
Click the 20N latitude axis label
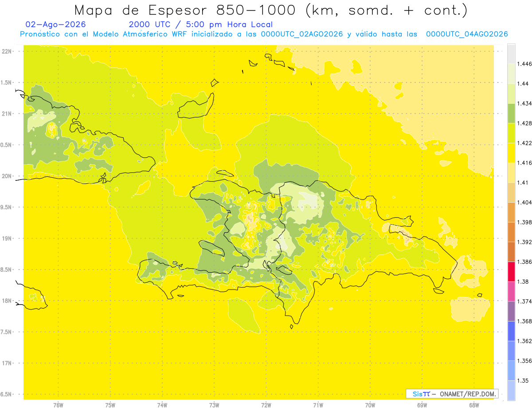point(7,176)
